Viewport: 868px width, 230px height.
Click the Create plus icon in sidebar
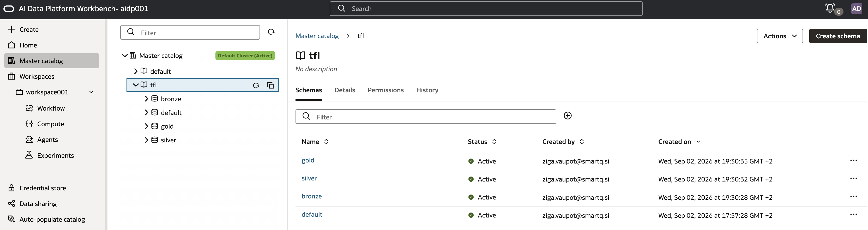pos(11,29)
